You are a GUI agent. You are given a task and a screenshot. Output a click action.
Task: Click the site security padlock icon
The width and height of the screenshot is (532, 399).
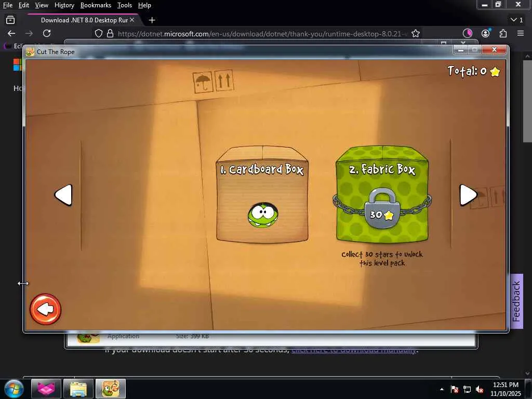tap(110, 33)
